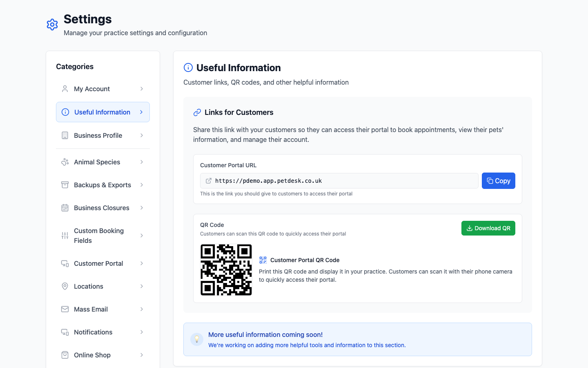Open the Notifications category
Viewport: 588px width, 368px height.
point(103,332)
